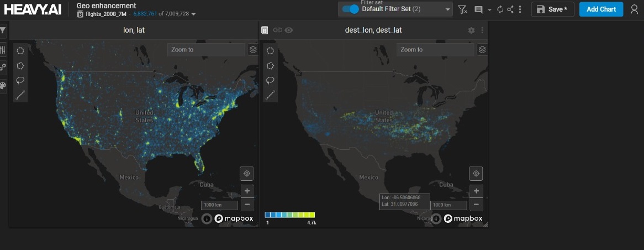Click mapbox logo on dest_lon map
Viewport: 644px width, 250px height.
(x=463, y=218)
